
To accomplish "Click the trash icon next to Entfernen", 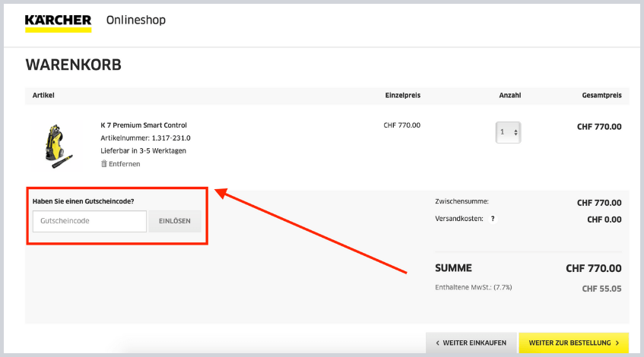I will point(103,163).
